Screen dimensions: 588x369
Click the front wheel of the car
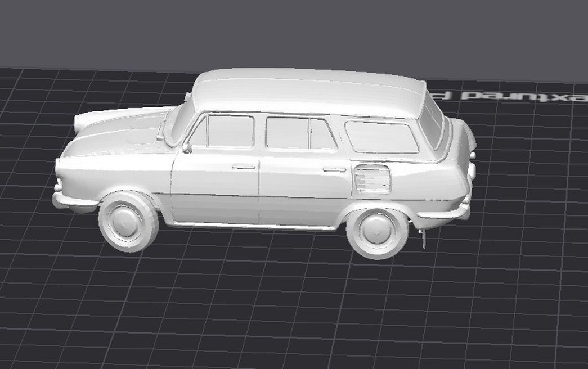[x=125, y=222]
